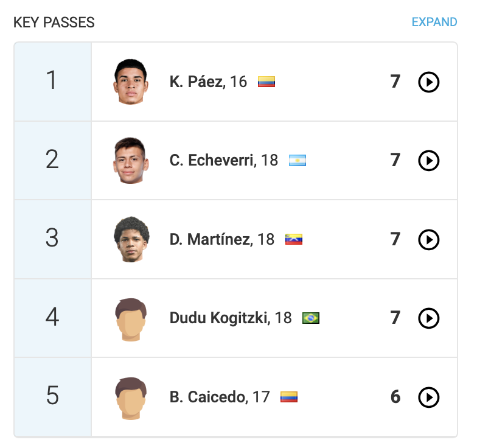Click K. Páez's portrait photo
Image resolution: width=477 pixels, height=448 pixels.
131,82
